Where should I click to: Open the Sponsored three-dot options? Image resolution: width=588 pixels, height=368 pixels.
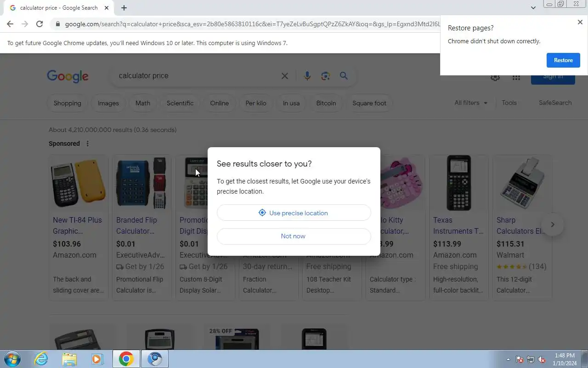click(x=87, y=144)
